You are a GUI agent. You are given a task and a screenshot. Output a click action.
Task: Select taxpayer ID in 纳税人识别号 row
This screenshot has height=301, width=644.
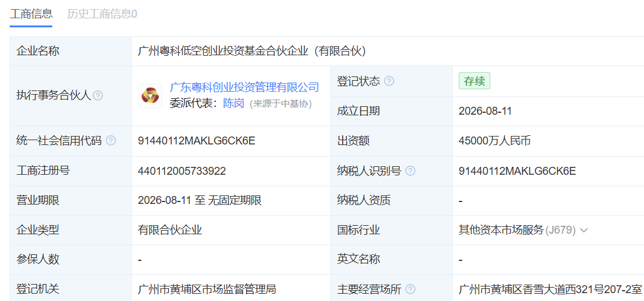point(518,171)
